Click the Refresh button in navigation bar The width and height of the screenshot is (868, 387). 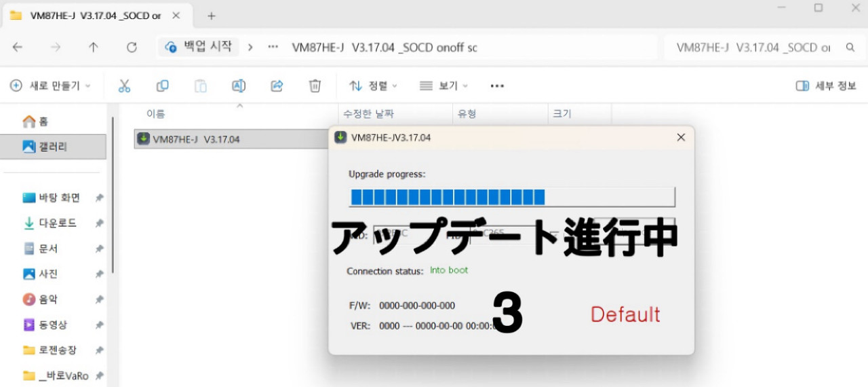132,47
